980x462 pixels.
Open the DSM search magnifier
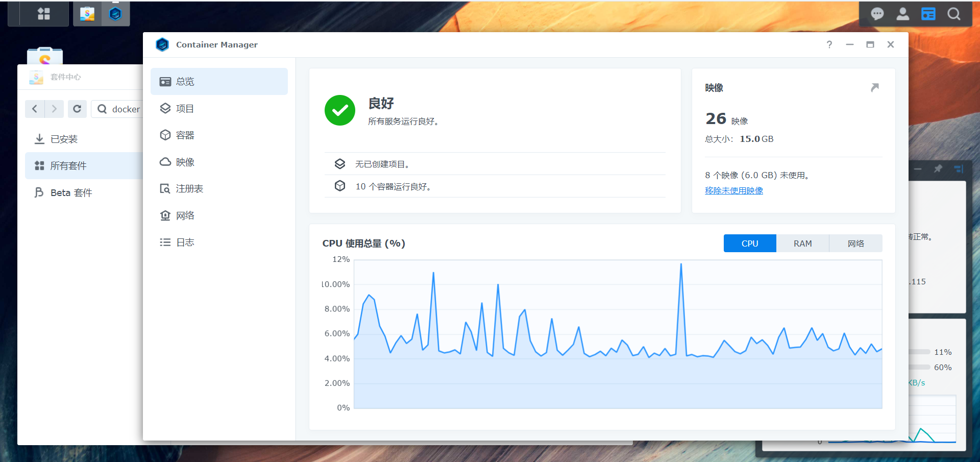(953, 14)
